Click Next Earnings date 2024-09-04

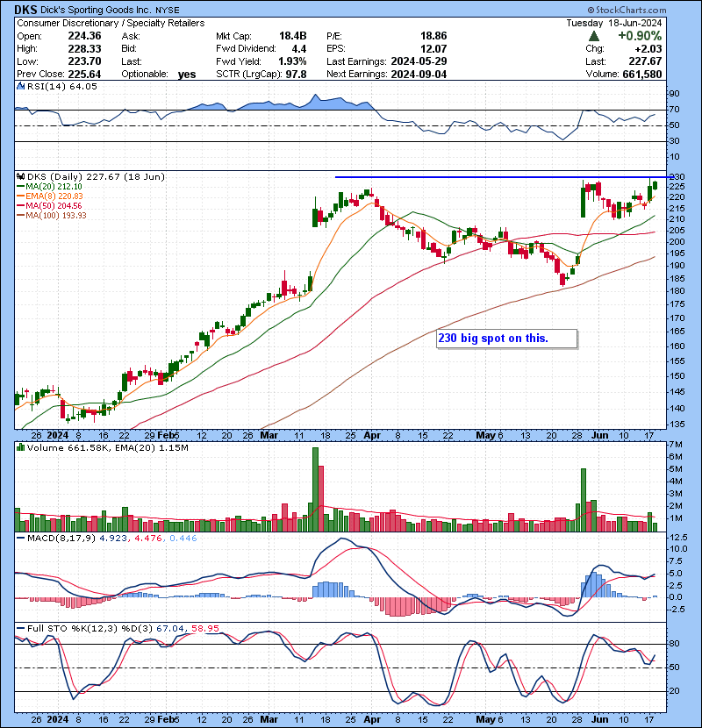419,74
